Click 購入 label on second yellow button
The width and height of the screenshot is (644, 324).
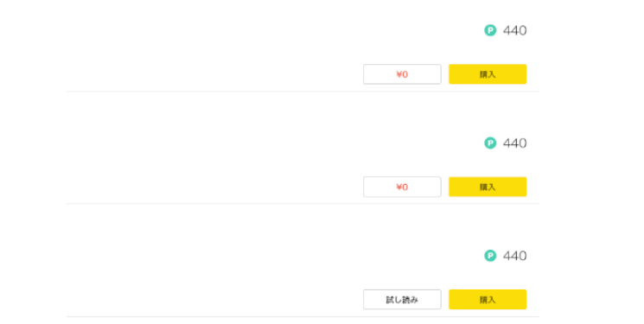488,187
